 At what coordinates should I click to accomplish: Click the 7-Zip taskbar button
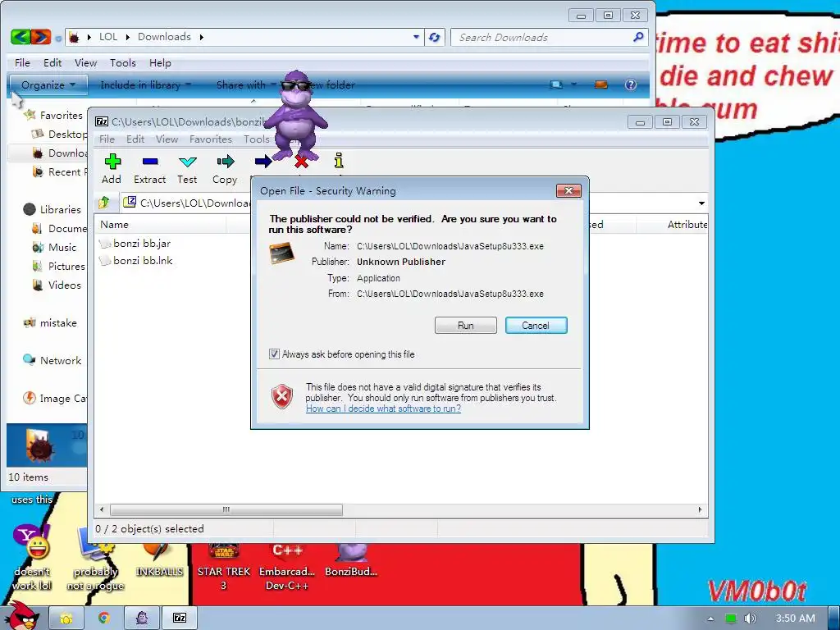pos(180,619)
